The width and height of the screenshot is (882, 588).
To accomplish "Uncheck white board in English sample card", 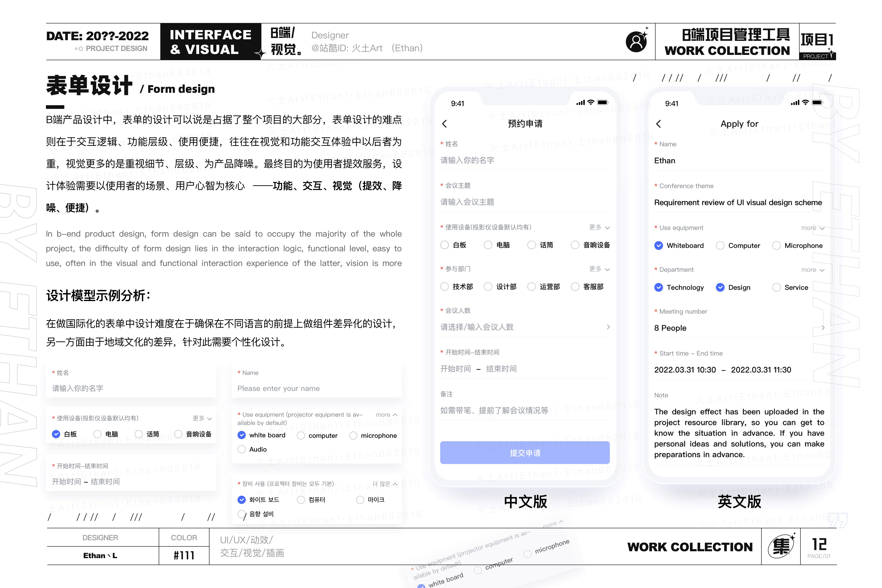I will tap(242, 435).
